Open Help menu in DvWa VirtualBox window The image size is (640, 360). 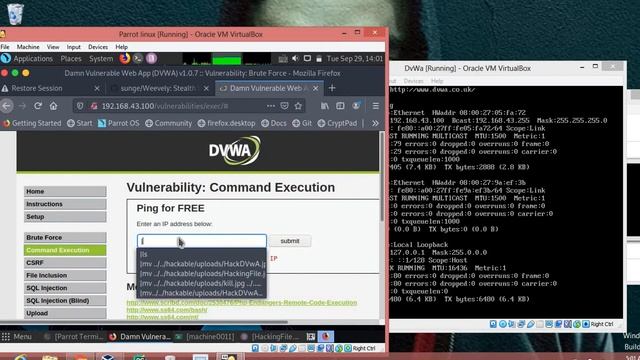[437, 81]
